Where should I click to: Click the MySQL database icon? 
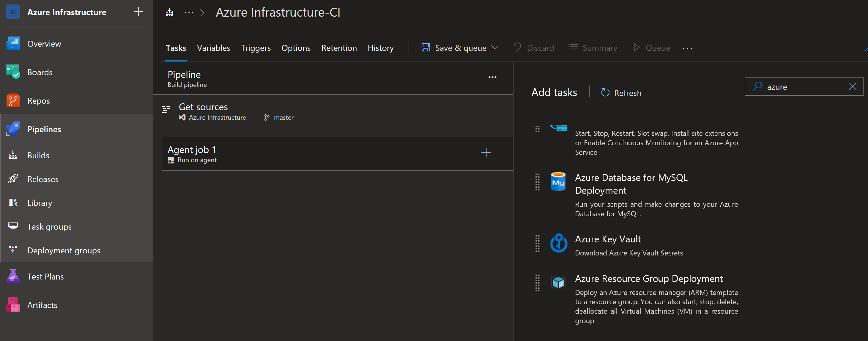(558, 181)
